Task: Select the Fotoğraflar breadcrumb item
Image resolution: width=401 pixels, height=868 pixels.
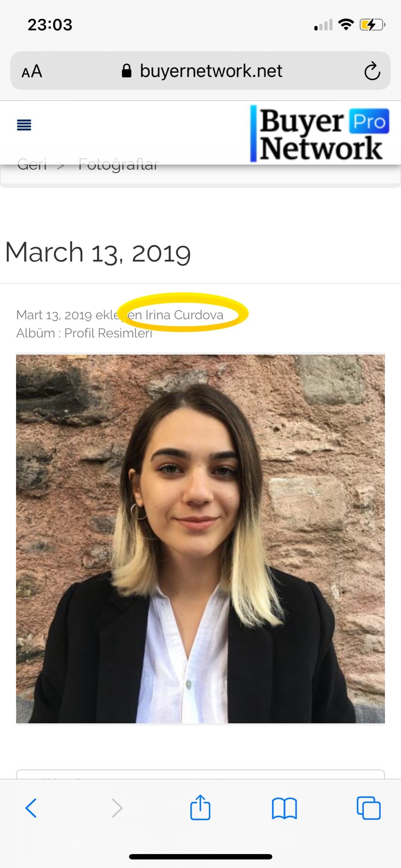Action: (x=119, y=164)
